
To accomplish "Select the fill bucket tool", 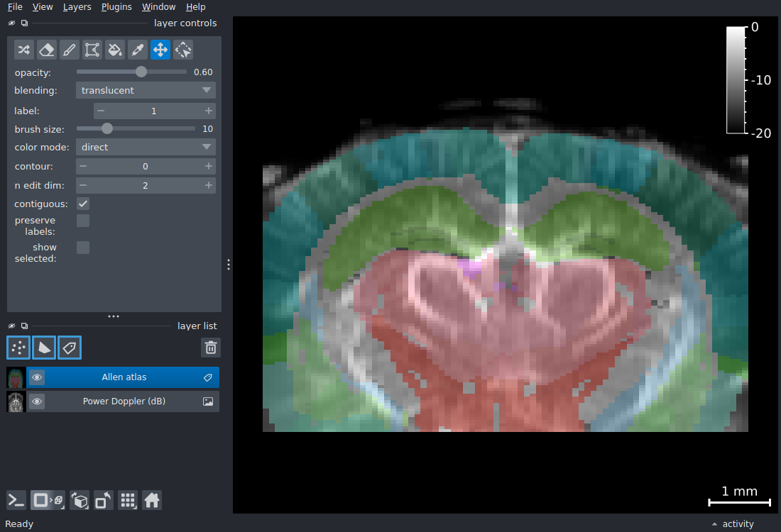I will pos(115,50).
